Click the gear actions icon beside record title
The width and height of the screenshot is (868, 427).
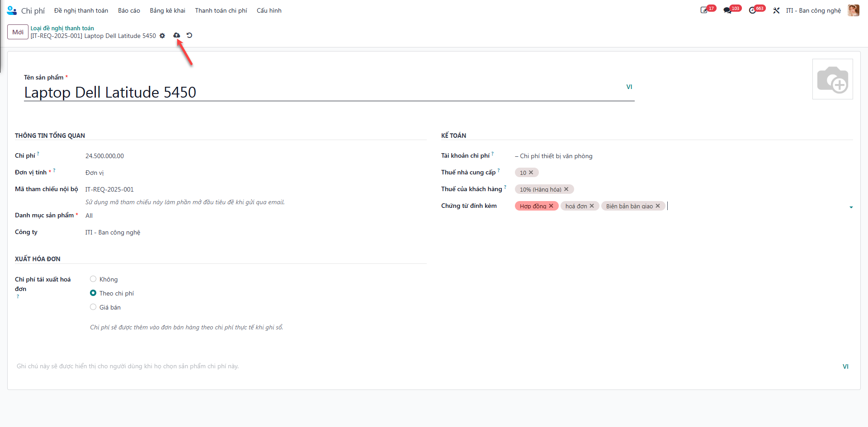tap(162, 36)
